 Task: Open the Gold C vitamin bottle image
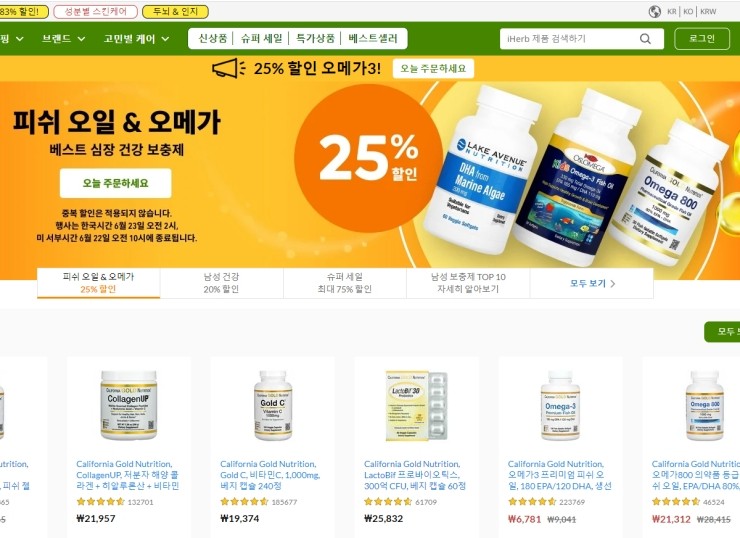pyautogui.click(x=273, y=405)
